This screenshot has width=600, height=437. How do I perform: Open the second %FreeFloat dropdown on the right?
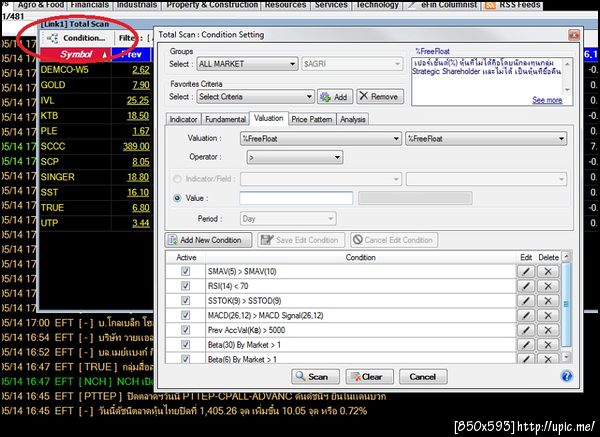pyautogui.click(x=486, y=139)
